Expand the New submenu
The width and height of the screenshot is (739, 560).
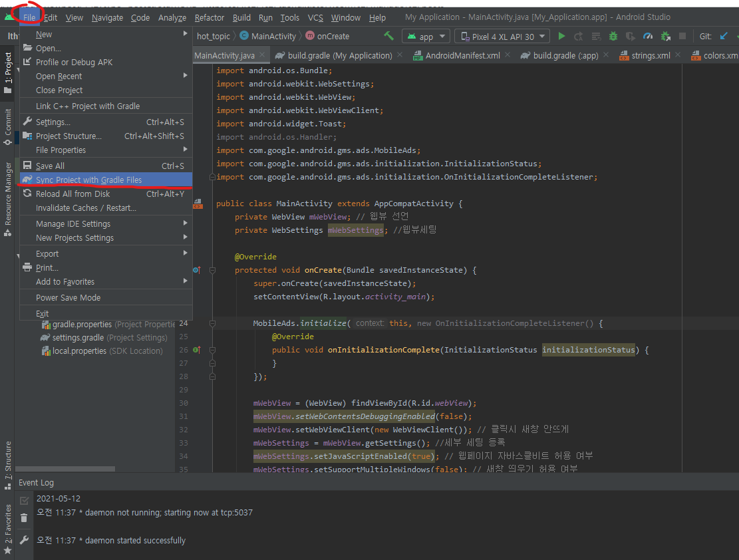coord(106,35)
